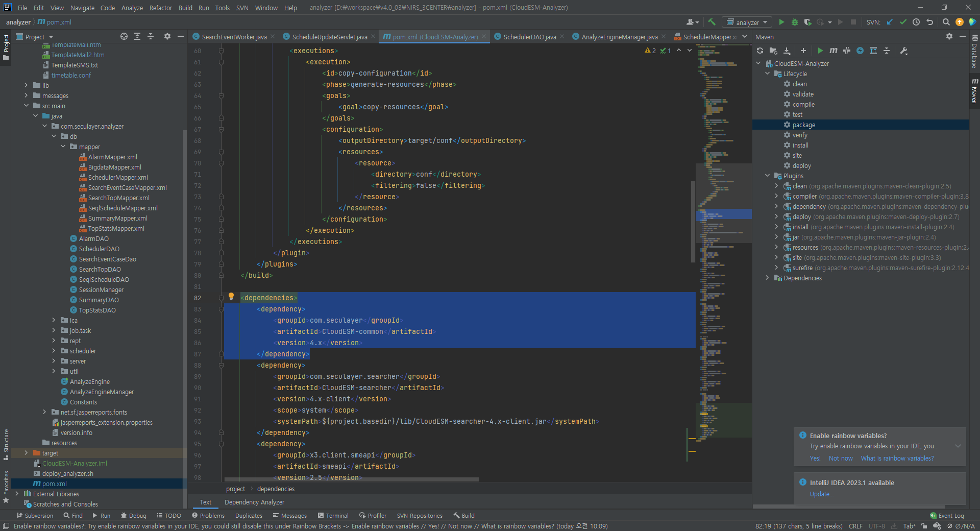Viewport: 980px width, 531px height.
Task: Click 'Not now' in the notification
Action: tap(841, 458)
